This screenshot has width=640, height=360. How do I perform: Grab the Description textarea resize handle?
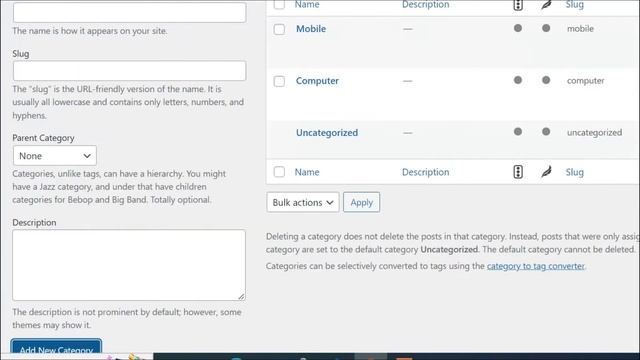point(242,297)
